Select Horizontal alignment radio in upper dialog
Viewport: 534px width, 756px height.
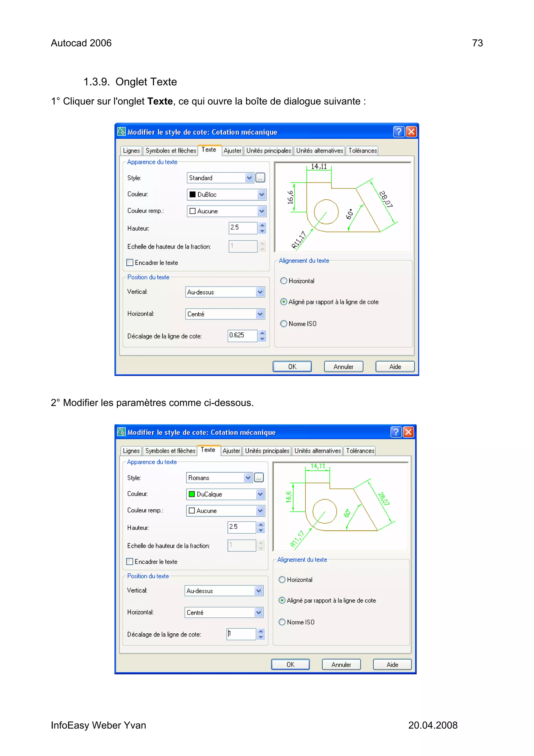284,281
